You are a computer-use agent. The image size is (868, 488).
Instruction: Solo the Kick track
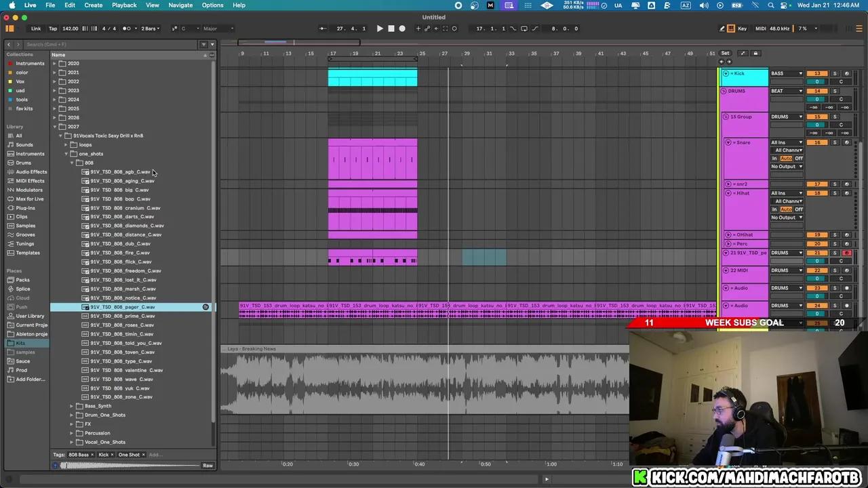tap(835, 73)
